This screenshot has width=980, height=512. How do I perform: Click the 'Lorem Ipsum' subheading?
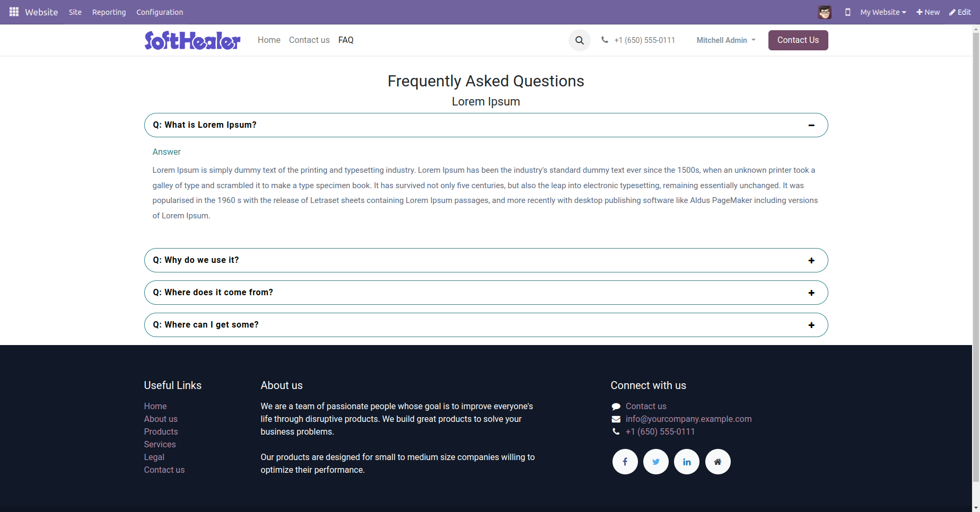tap(486, 102)
